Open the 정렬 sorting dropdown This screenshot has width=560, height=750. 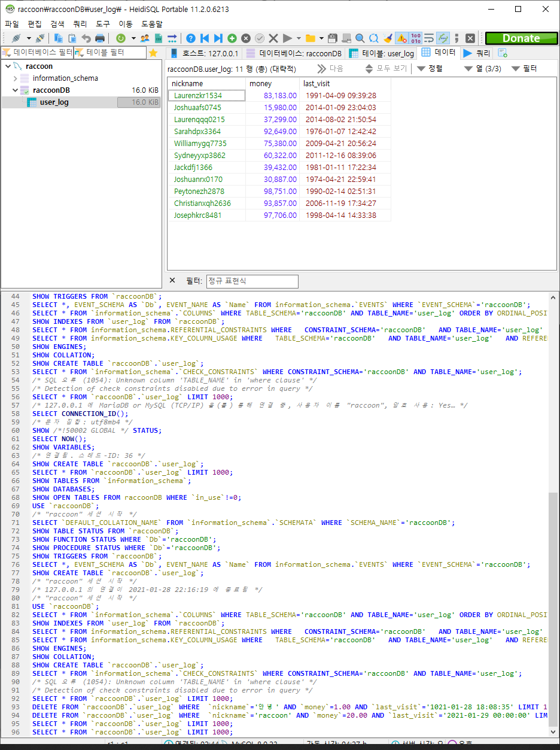coord(430,69)
